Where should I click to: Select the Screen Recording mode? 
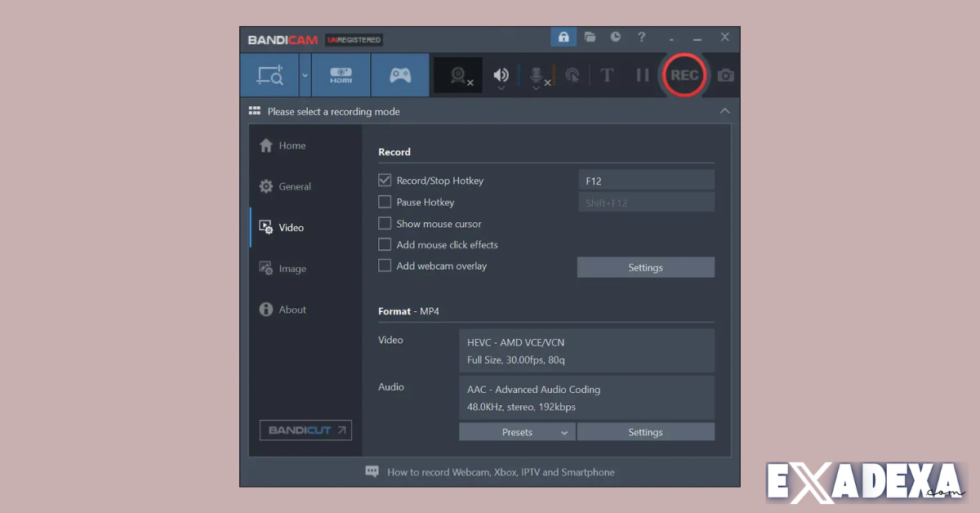point(270,74)
